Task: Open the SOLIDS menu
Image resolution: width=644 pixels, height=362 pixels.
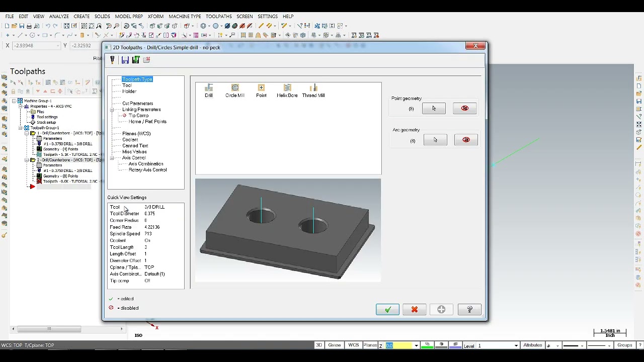Action: tap(102, 17)
